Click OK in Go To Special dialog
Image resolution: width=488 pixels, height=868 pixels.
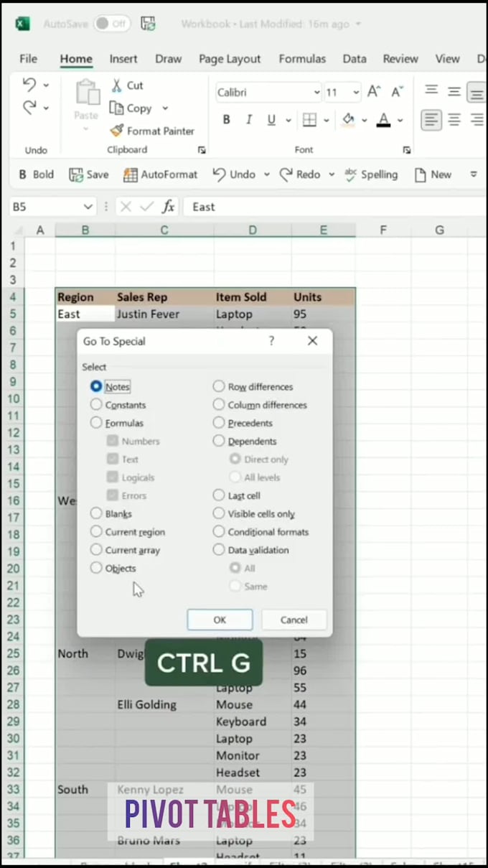pos(220,620)
